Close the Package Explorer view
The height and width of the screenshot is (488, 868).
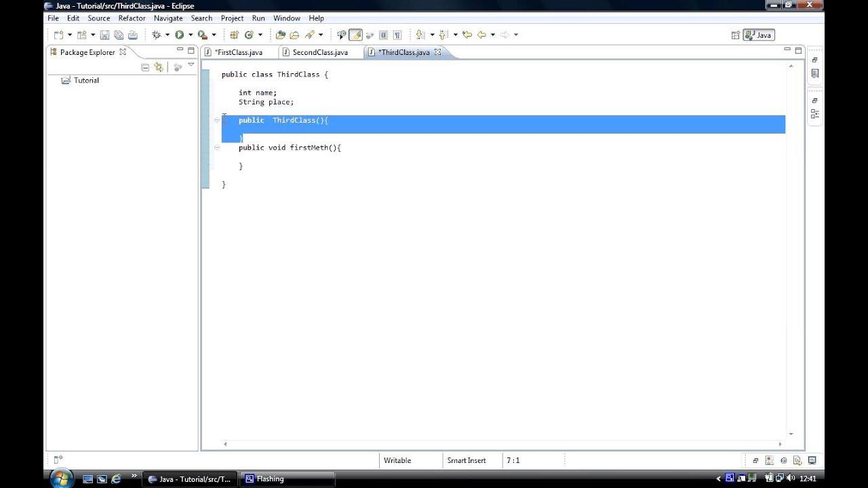(x=123, y=52)
